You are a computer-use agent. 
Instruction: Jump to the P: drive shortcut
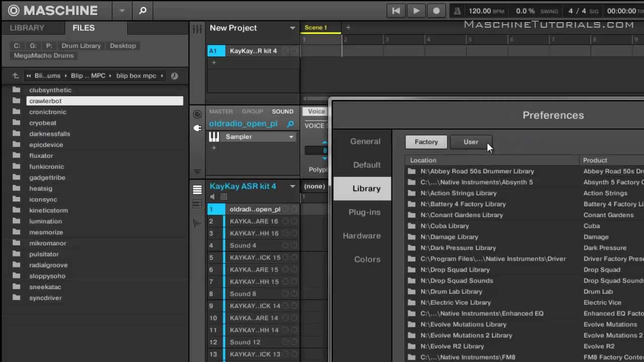pyautogui.click(x=49, y=46)
